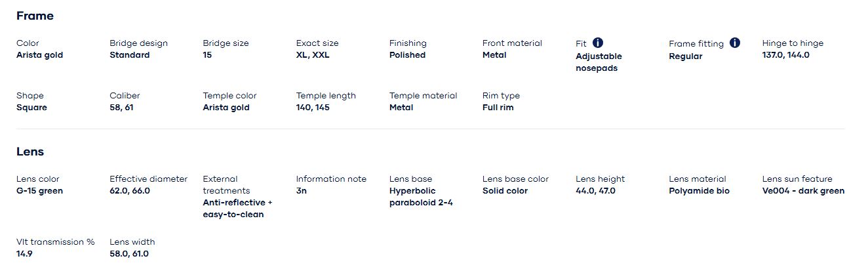Click the Anti-reflective + easy-to-clean treatment text

(x=237, y=209)
